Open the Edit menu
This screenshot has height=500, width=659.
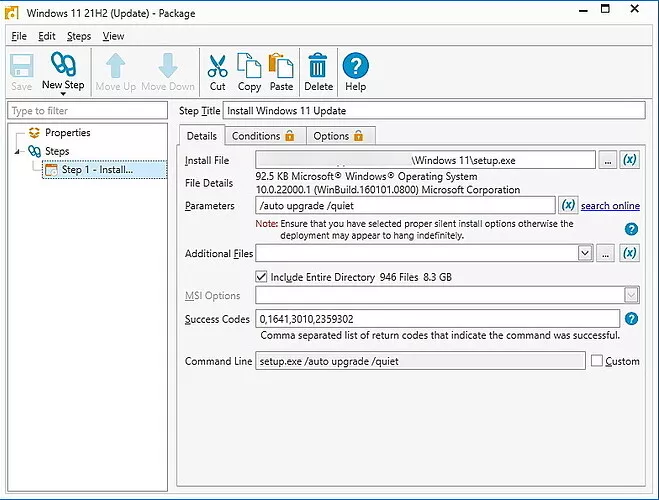[47, 36]
